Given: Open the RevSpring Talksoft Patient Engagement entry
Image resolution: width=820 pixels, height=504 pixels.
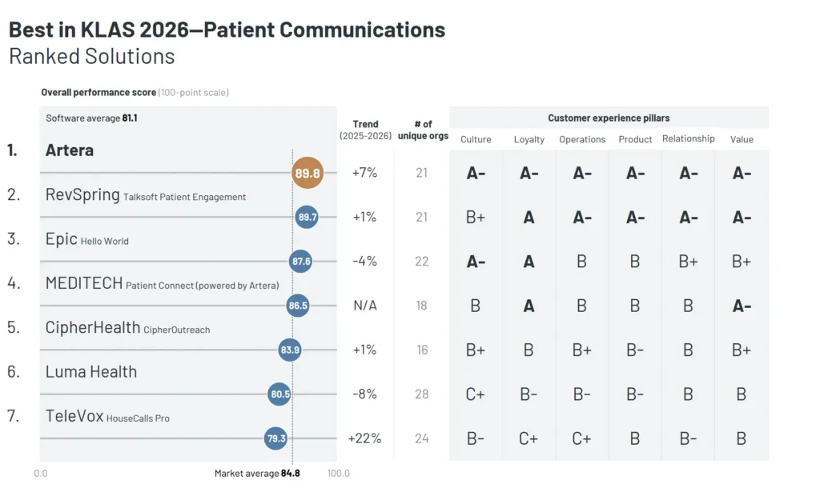Looking at the screenshot, I should pyautogui.click(x=145, y=195).
